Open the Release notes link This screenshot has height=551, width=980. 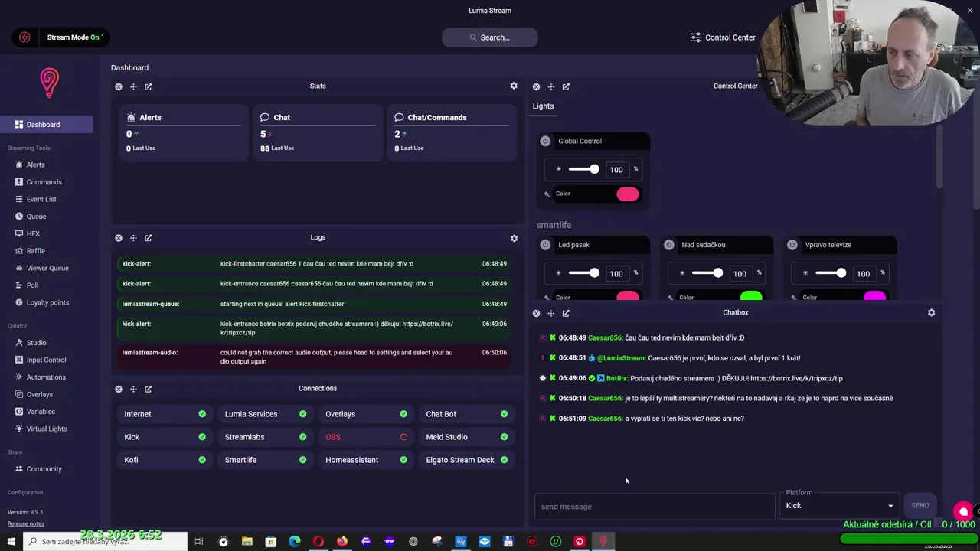26,523
